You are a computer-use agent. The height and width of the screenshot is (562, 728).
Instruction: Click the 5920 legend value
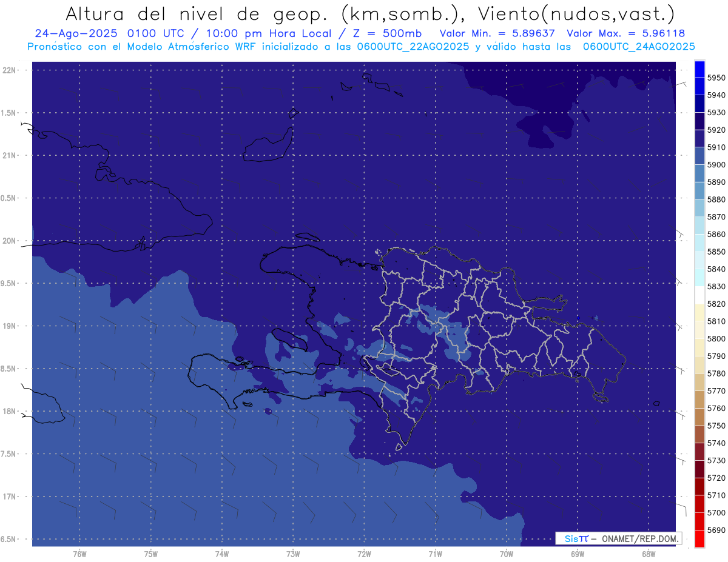pos(716,130)
